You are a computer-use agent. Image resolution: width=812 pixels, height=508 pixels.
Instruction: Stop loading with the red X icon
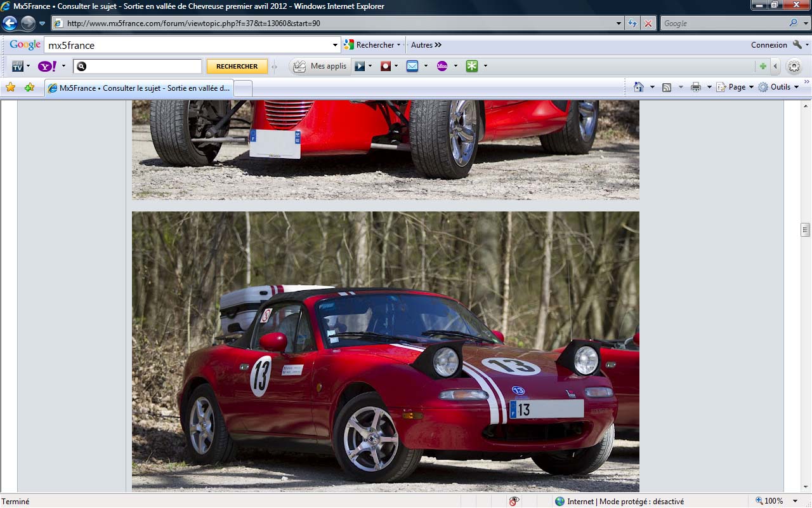pyautogui.click(x=648, y=23)
